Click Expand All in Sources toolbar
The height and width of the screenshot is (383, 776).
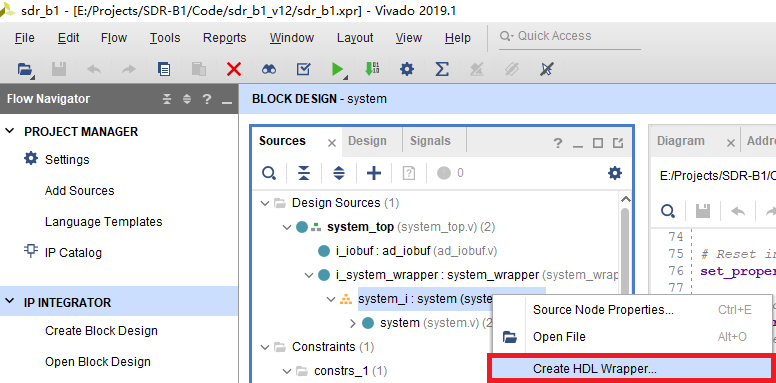coord(339,173)
